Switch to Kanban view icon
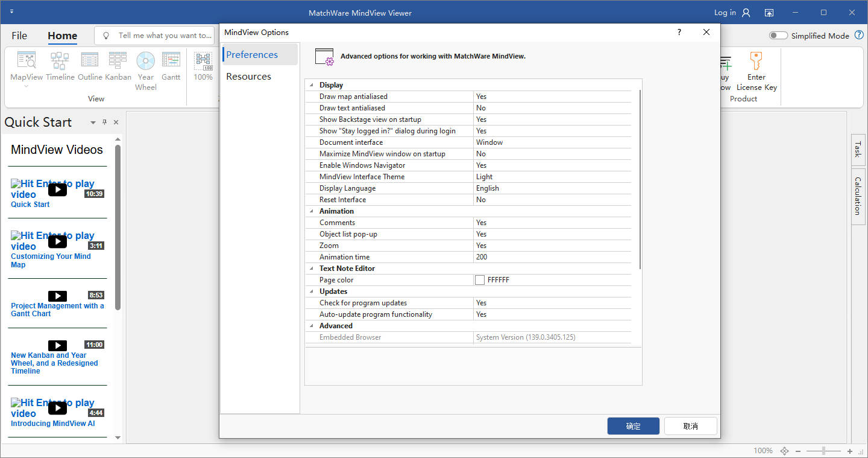Viewport: 868px width, 458px height. click(118, 61)
